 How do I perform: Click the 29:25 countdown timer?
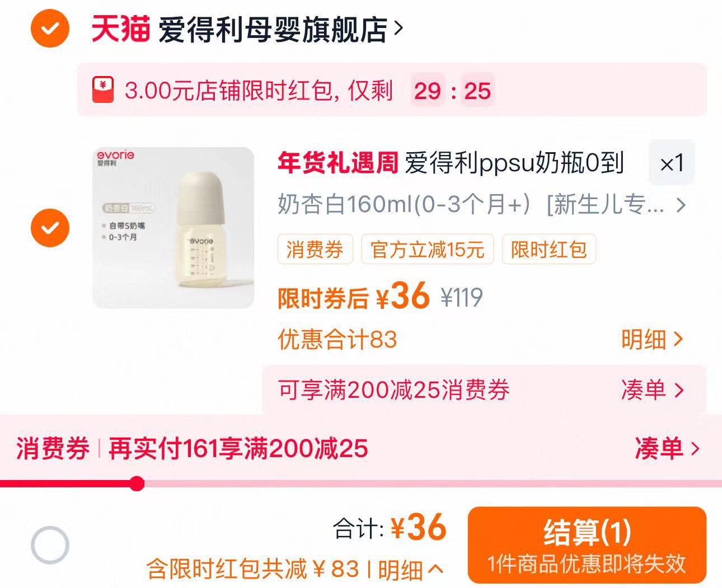tap(452, 91)
